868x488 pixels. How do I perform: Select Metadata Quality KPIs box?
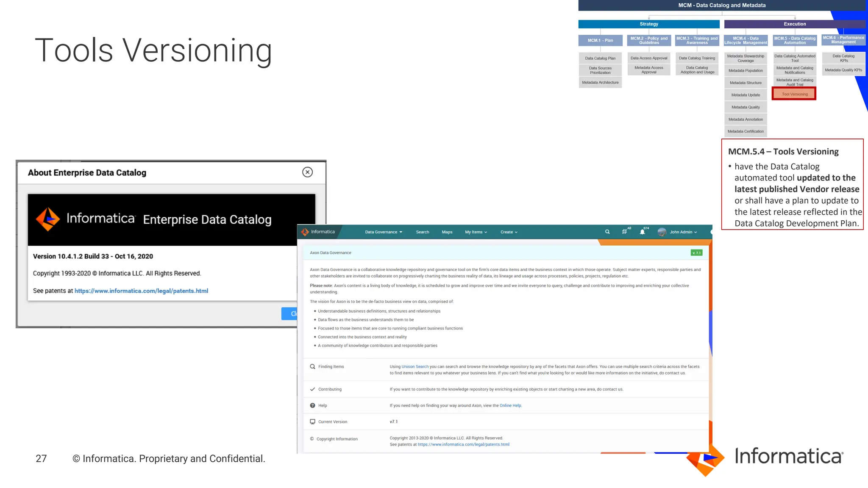[x=843, y=70]
